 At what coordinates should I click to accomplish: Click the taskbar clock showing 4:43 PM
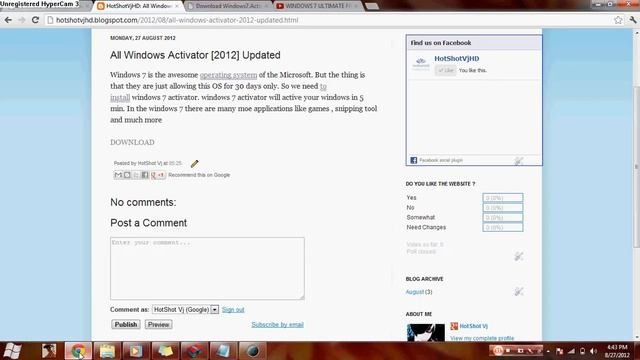[617, 351]
